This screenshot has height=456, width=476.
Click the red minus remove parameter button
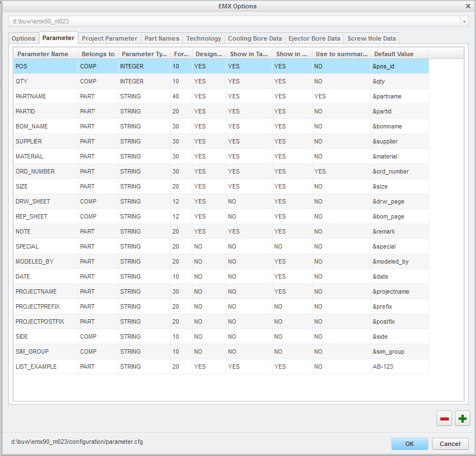click(444, 418)
